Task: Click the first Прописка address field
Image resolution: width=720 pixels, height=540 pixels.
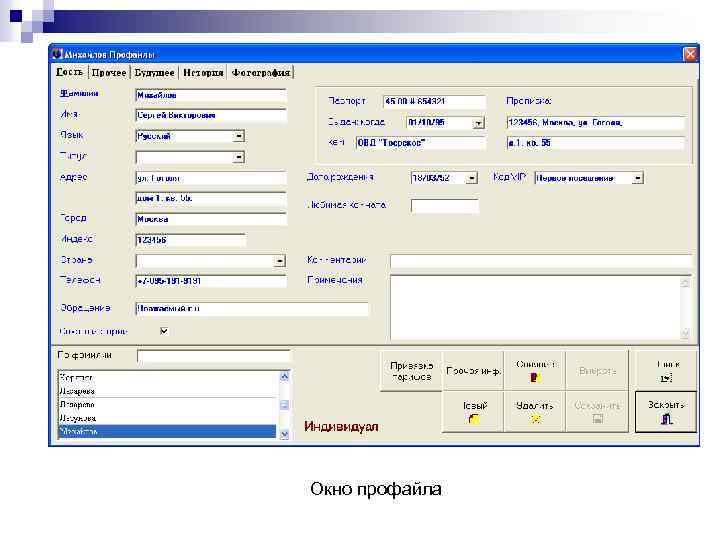Action: coord(596,123)
